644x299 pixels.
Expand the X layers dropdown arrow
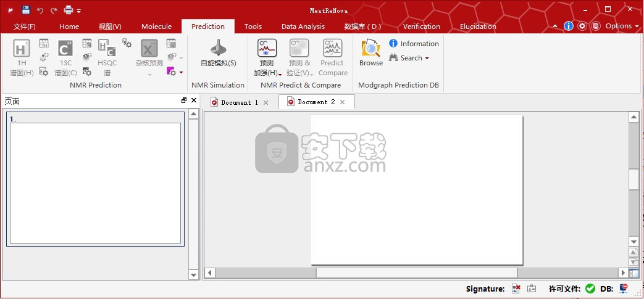point(182,58)
